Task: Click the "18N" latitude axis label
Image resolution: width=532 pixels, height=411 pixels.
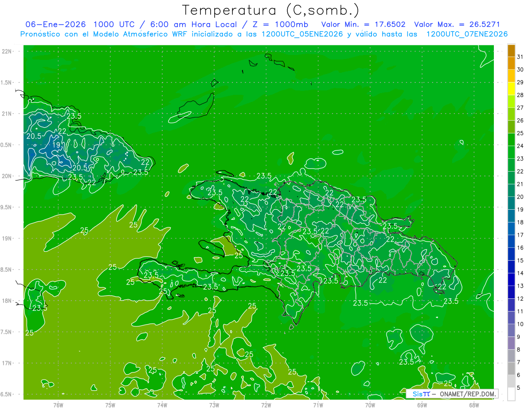Action: pyautogui.click(x=7, y=301)
